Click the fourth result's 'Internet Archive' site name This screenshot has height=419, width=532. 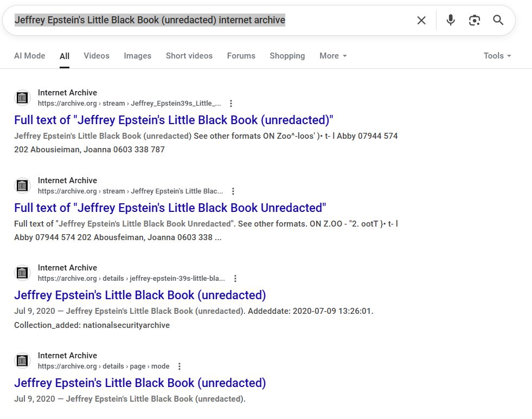tap(68, 356)
